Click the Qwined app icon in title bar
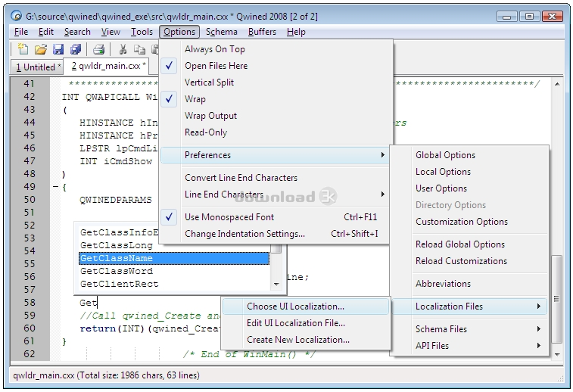Screen dimensions: 573x392 click(x=16, y=16)
